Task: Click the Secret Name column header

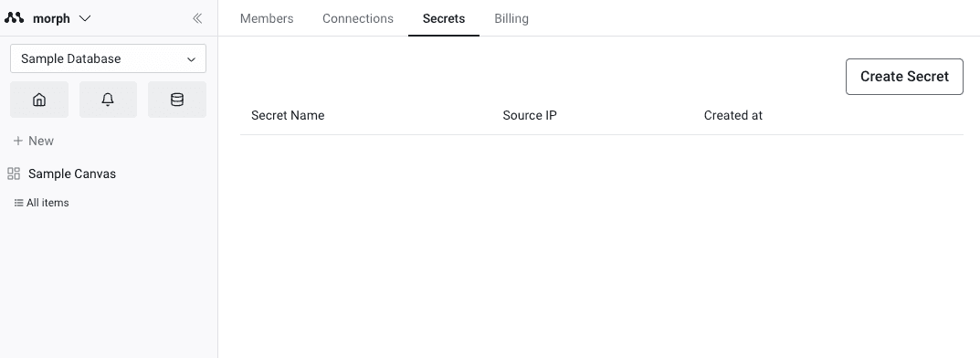Action: click(288, 116)
